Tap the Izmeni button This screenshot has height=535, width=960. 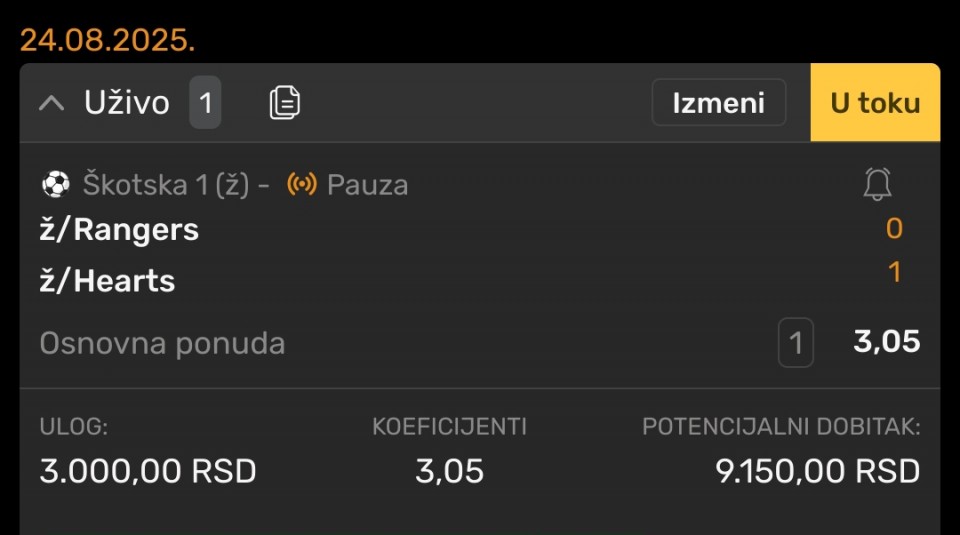(719, 102)
